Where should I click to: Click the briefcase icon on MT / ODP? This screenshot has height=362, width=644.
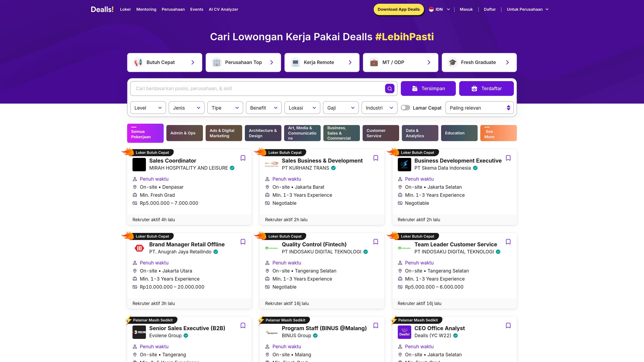point(374,63)
